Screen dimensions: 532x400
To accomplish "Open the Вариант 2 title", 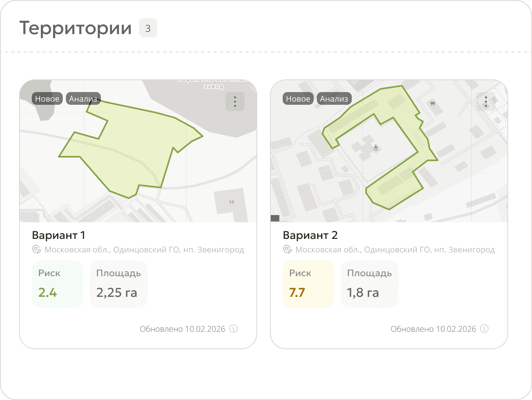I will pos(310,235).
